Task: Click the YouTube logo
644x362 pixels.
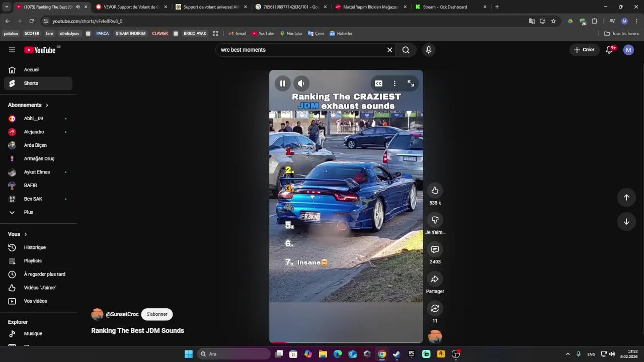Action: pyautogui.click(x=40, y=50)
